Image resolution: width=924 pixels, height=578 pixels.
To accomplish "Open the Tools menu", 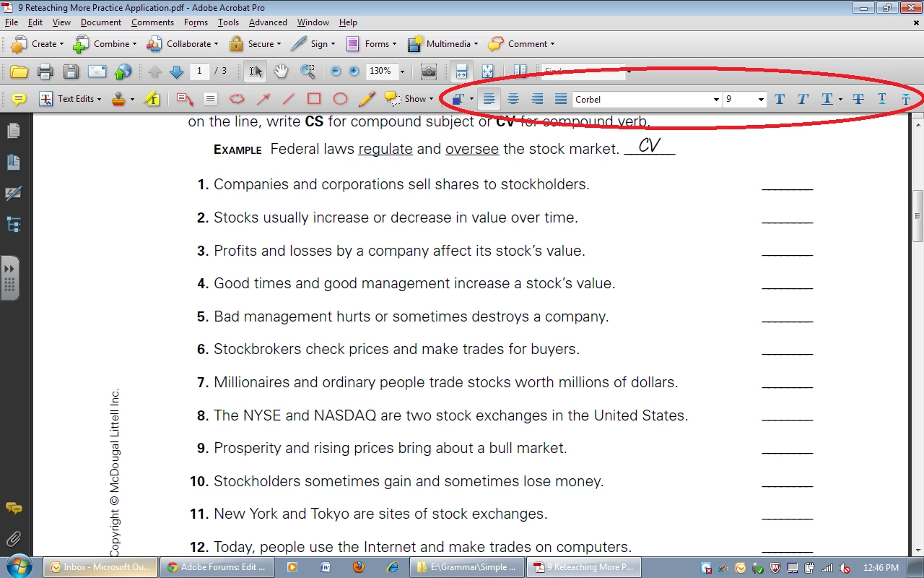I will coord(228,22).
